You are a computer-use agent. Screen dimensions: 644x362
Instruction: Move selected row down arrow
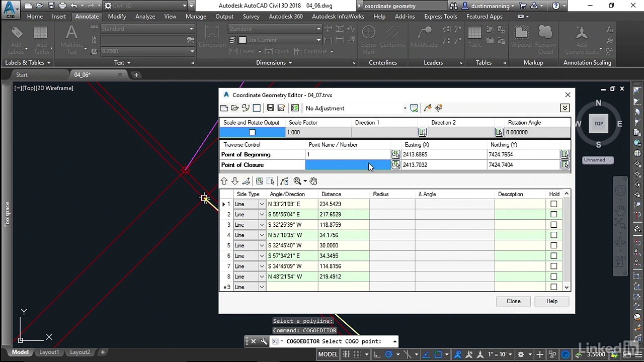click(x=235, y=181)
